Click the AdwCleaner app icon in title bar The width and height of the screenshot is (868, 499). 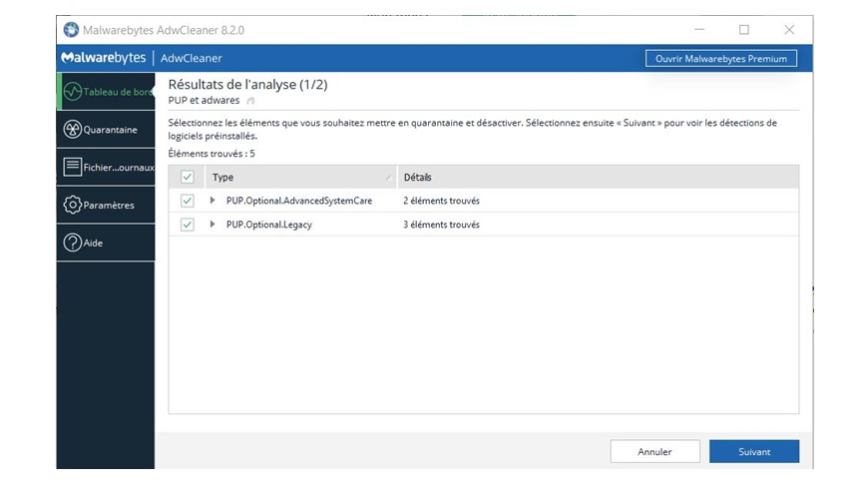coord(71,29)
